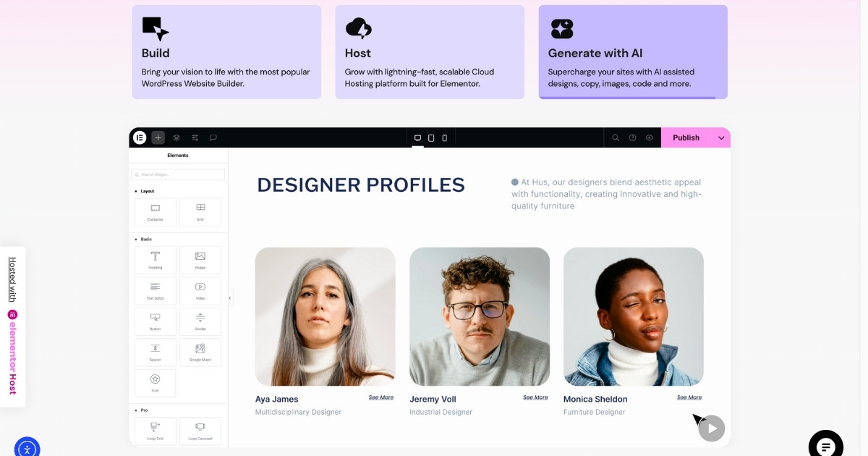Screen dimensions: 868x456
Task: Select the Divider widget
Action: 200,321
